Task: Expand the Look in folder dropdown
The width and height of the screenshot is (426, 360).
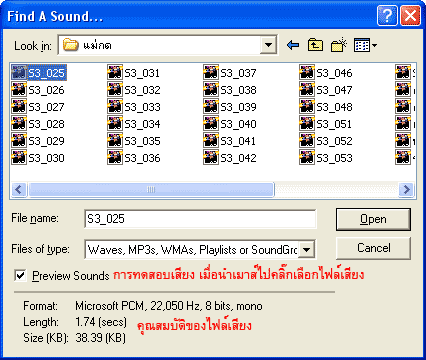Action: (268, 45)
